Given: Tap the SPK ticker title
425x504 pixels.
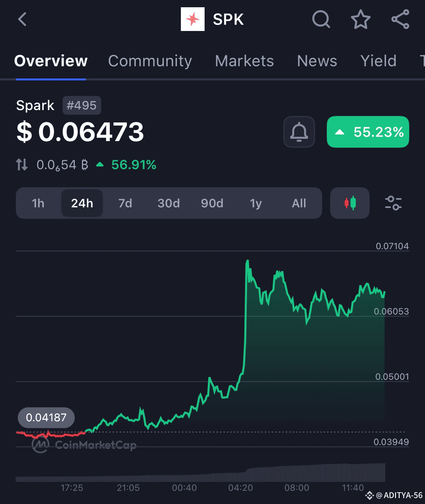Looking at the screenshot, I should click(228, 19).
